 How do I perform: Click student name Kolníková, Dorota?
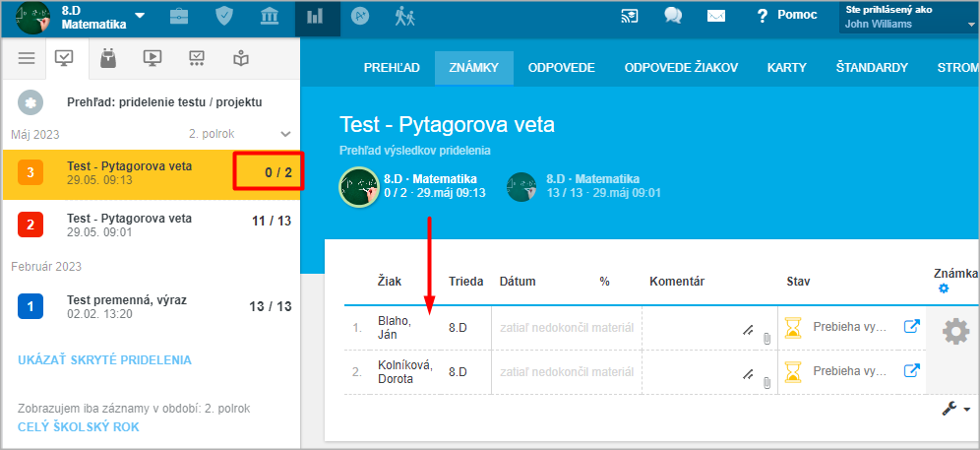(x=405, y=372)
